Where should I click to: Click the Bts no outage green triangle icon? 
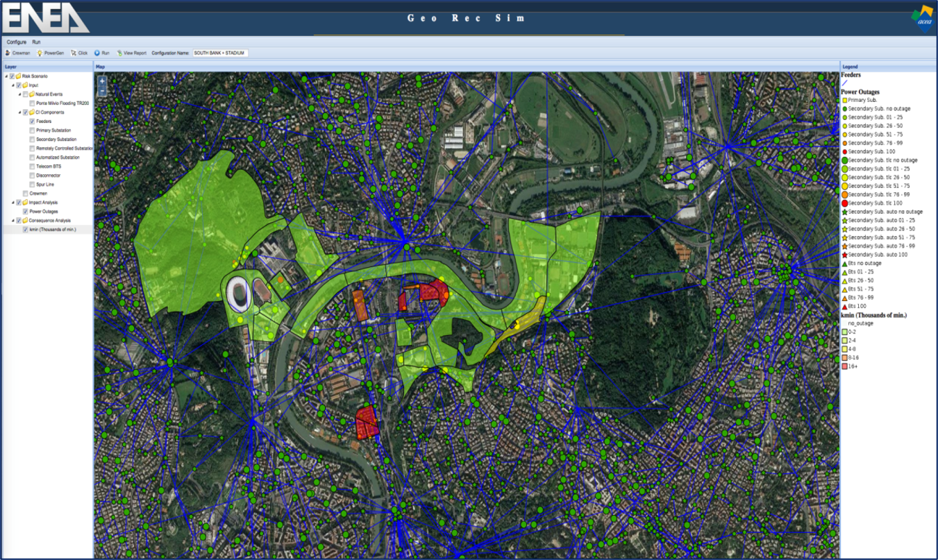coord(844,264)
